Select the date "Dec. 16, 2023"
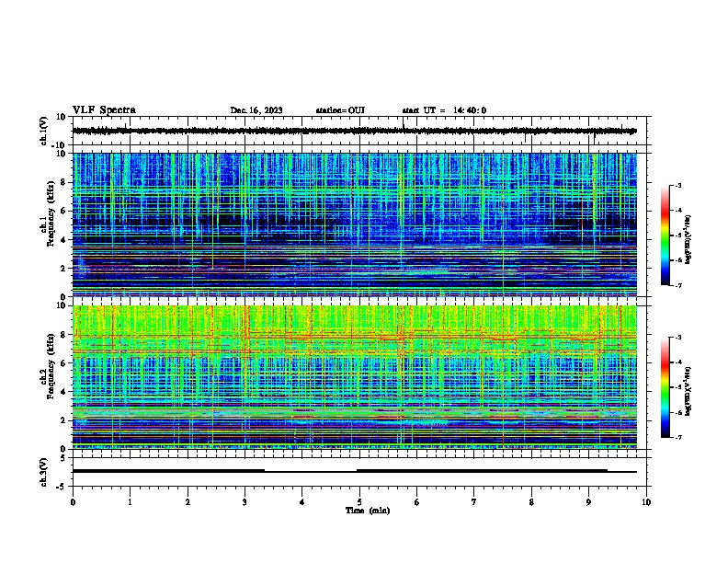 [256, 110]
